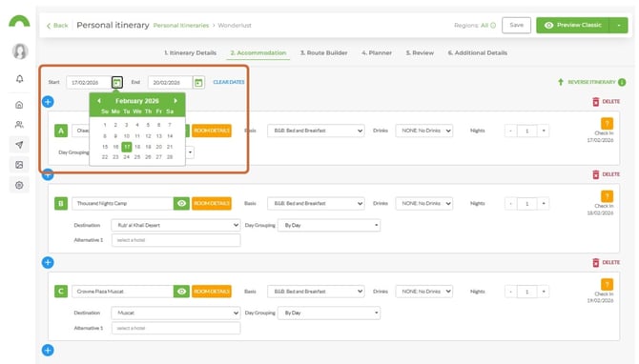Open the End date calendar icon

tap(198, 83)
